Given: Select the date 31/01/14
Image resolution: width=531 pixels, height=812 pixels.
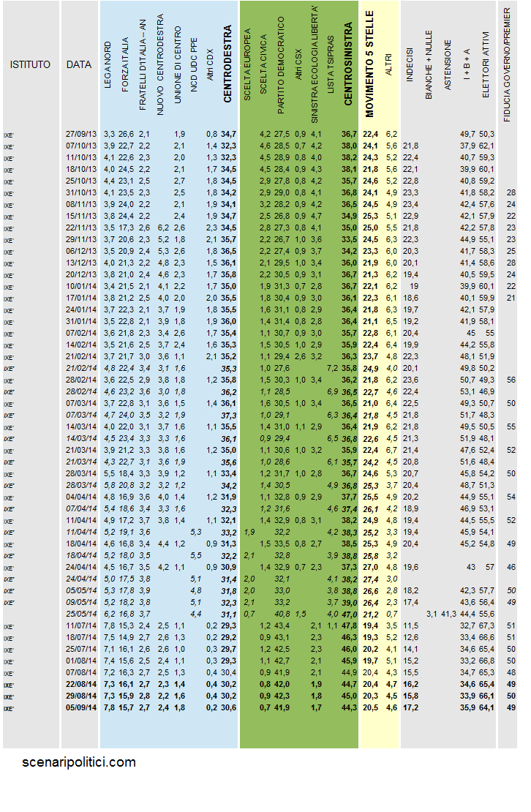Looking at the screenshot, I should tap(81, 322).
